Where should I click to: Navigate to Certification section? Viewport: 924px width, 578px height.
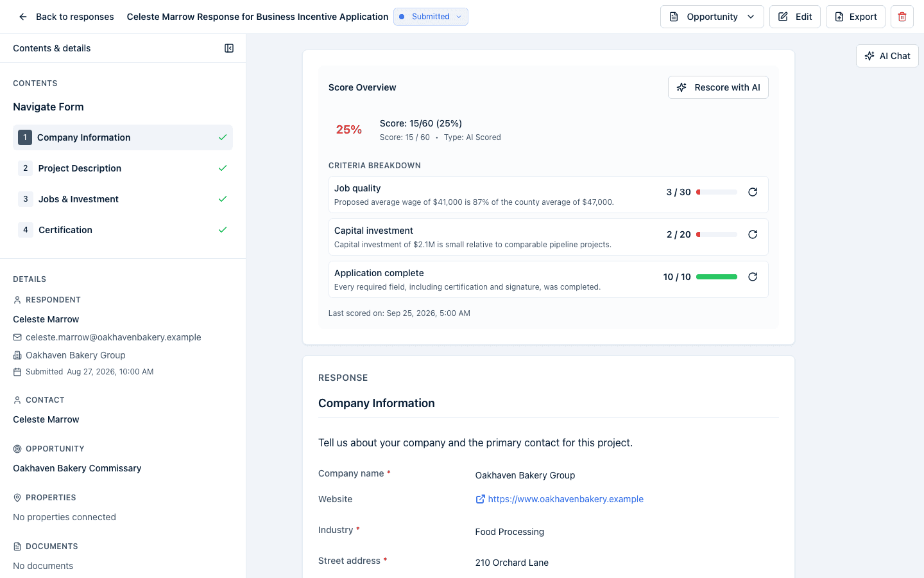pos(123,230)
